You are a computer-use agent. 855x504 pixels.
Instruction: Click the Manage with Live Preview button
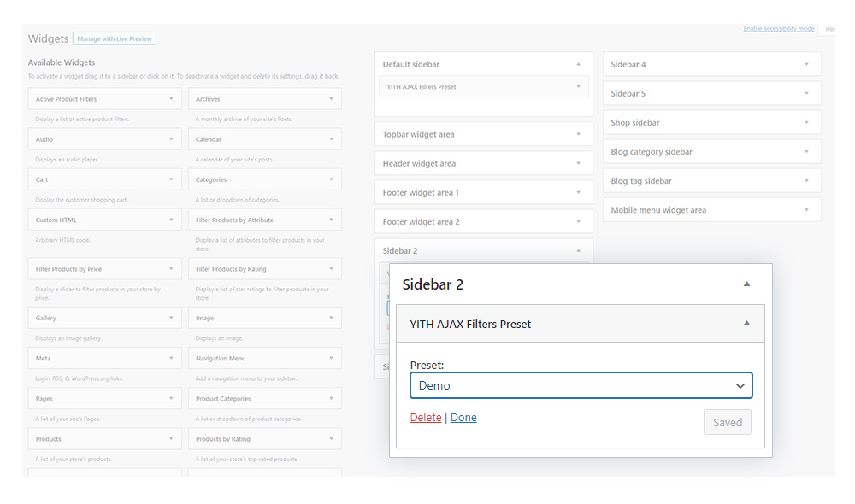(115, 38)
